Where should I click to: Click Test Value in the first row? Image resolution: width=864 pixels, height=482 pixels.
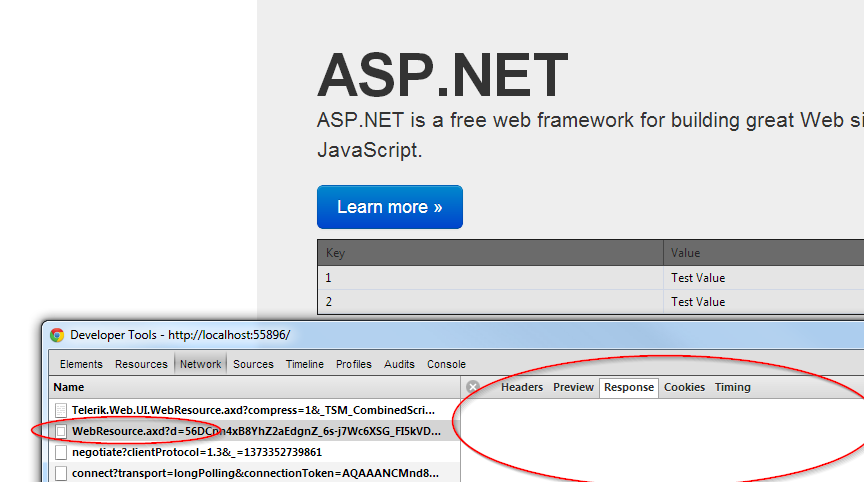point(698,278)
